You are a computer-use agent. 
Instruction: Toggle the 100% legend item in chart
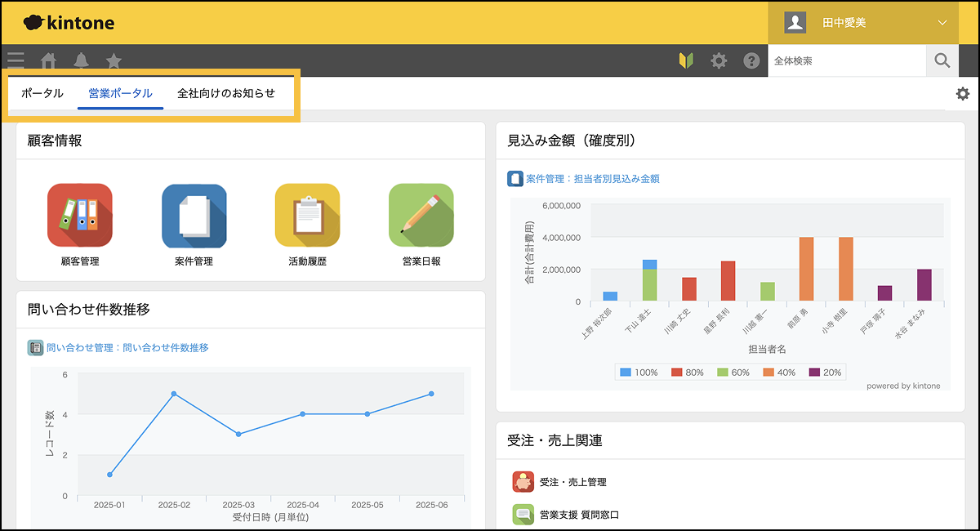639,373
